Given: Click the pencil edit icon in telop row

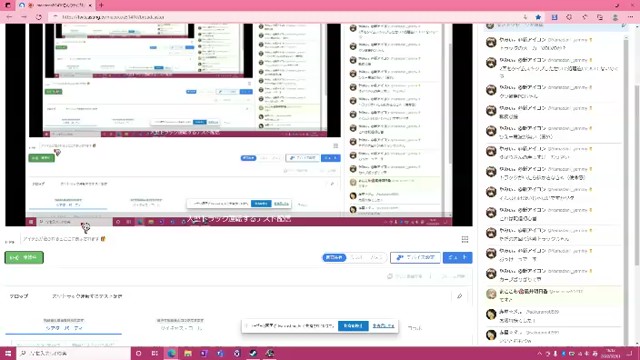Looking at the screenshot, I should pos(460,296).
